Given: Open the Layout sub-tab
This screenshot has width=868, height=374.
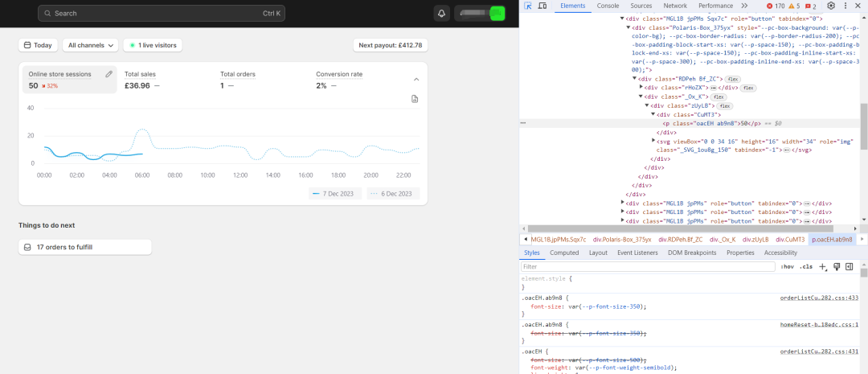Looking at the screenshot, I should pyautogui.click(x=598, y=253).
